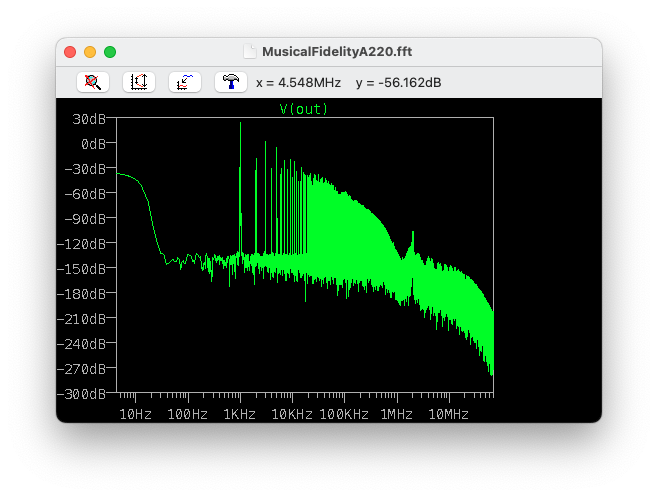Click the pick visible traces icon

pos(185,82)
